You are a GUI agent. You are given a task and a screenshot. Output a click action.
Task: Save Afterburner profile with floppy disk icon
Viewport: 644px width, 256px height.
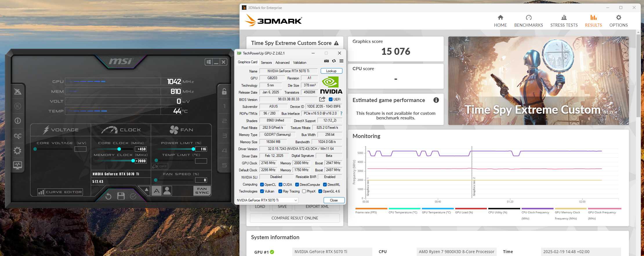(x=121, y=196)
